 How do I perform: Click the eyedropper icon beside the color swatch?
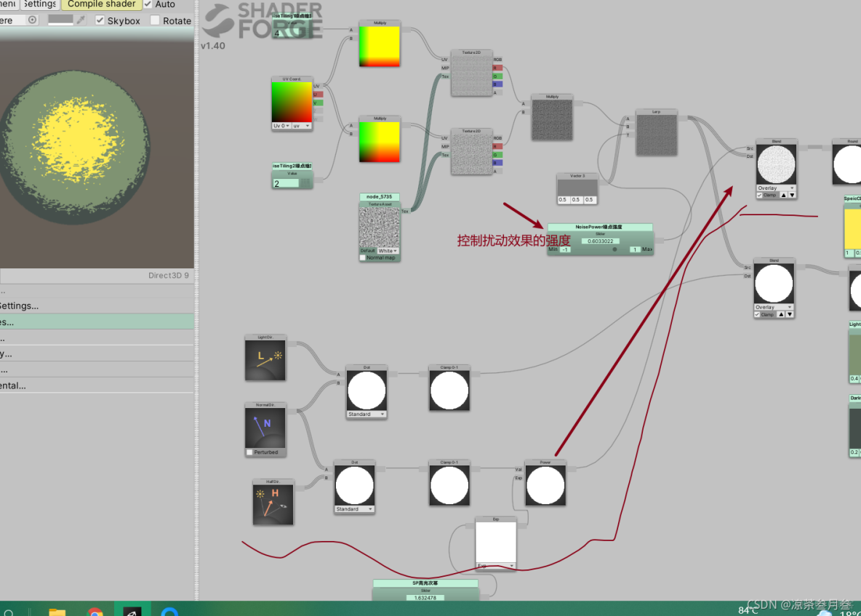(x=80, y=20)
